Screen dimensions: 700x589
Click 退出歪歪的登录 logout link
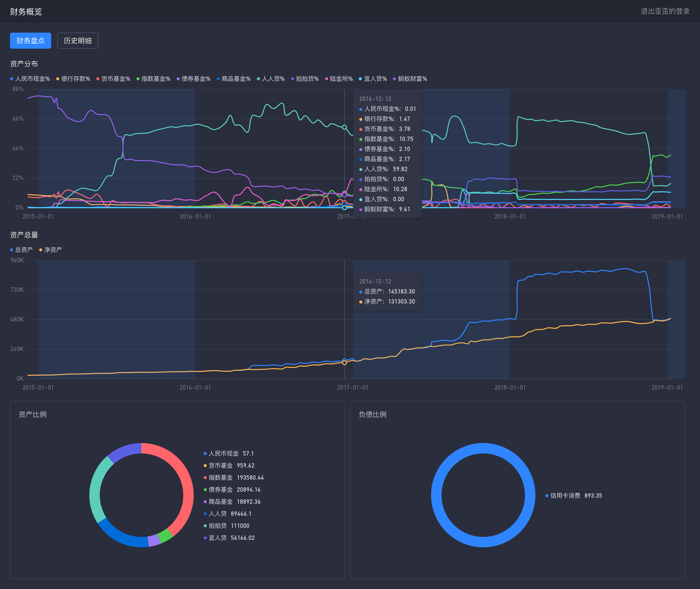pyautogui.click(x=665, y=11)
